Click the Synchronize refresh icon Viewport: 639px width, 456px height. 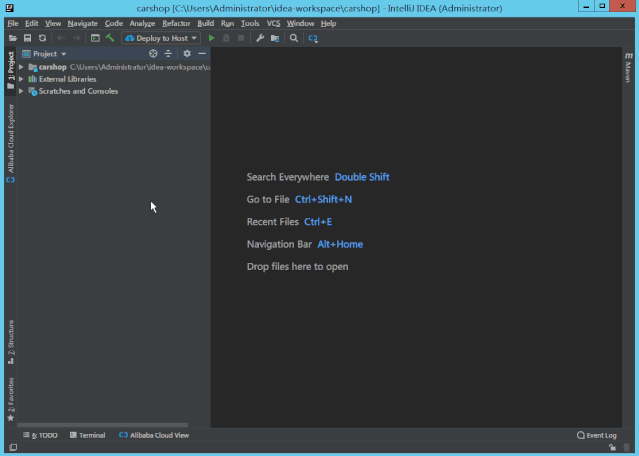coord(42,38)
